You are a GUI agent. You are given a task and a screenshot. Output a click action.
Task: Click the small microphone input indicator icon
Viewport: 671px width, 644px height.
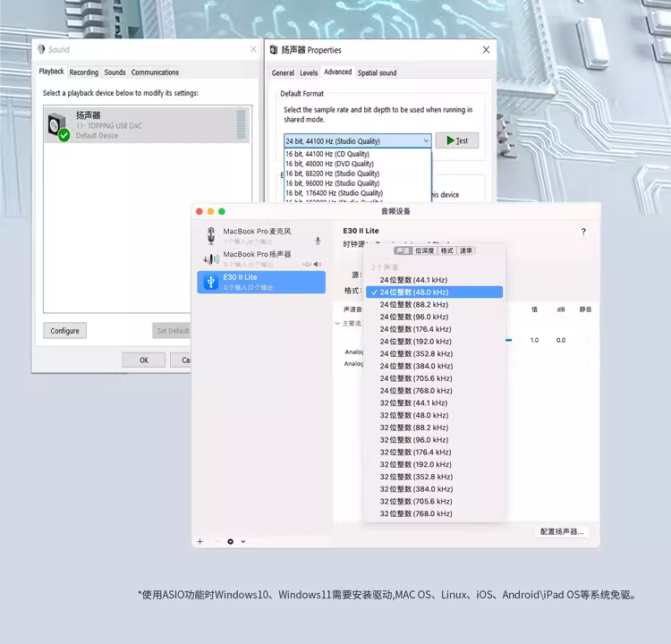coord(318,241)
